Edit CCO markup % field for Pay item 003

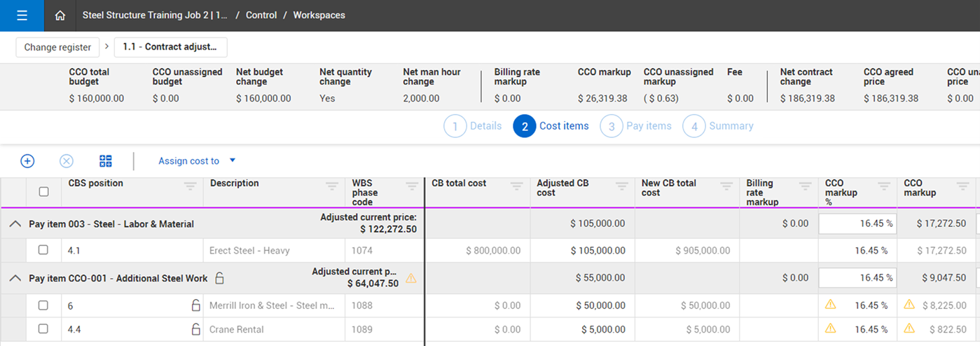(x=857, y=224)
